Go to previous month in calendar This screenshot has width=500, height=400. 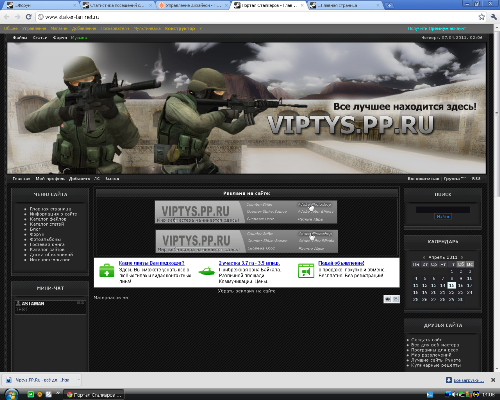coord(424,257)
